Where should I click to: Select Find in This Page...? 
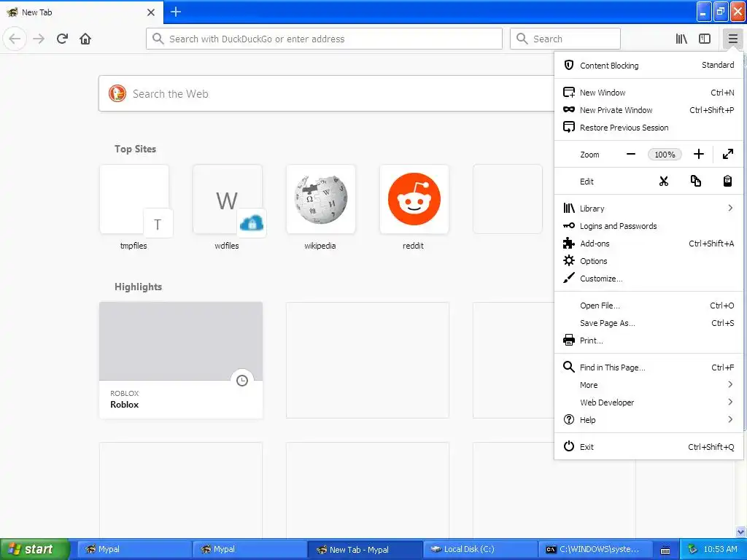[x=649, y=367]
